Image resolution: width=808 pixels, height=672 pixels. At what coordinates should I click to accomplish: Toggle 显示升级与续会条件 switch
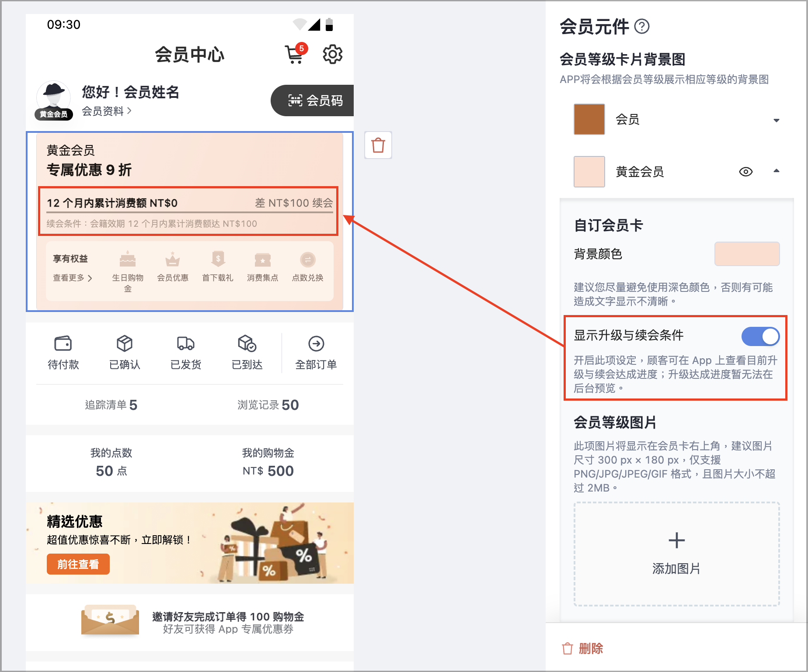click(x=761, y=336)
